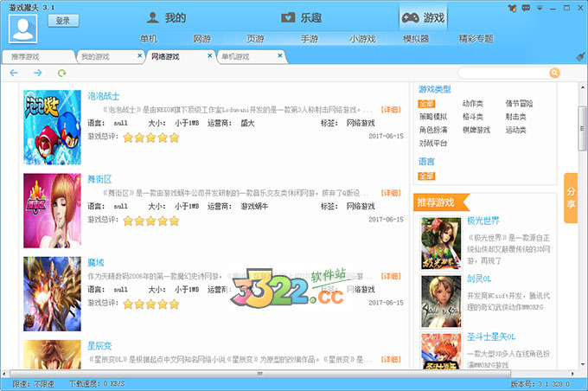The image size is (588, 391).
Task: Click the 舞街区 title link
Action: (x=99, y=179)
